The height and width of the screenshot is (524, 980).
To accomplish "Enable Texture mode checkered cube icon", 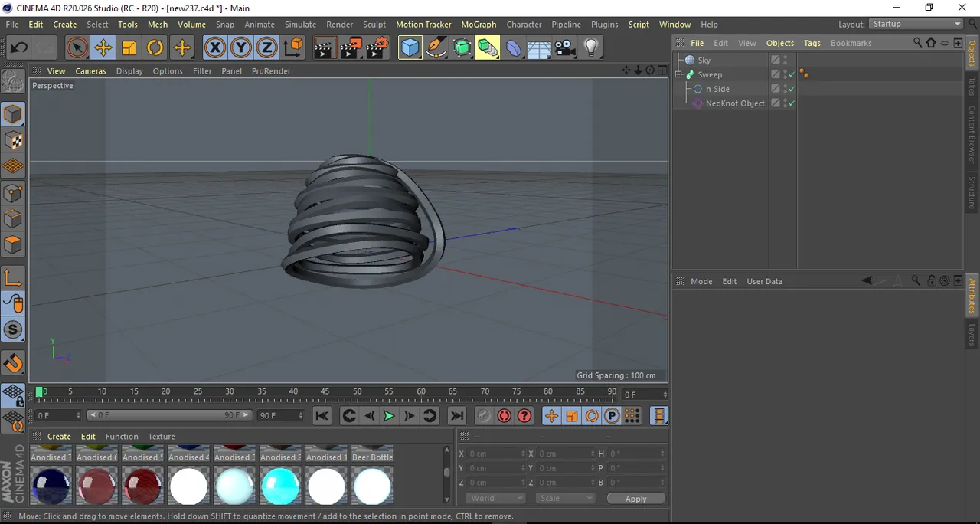I will [x=13, y=140].
